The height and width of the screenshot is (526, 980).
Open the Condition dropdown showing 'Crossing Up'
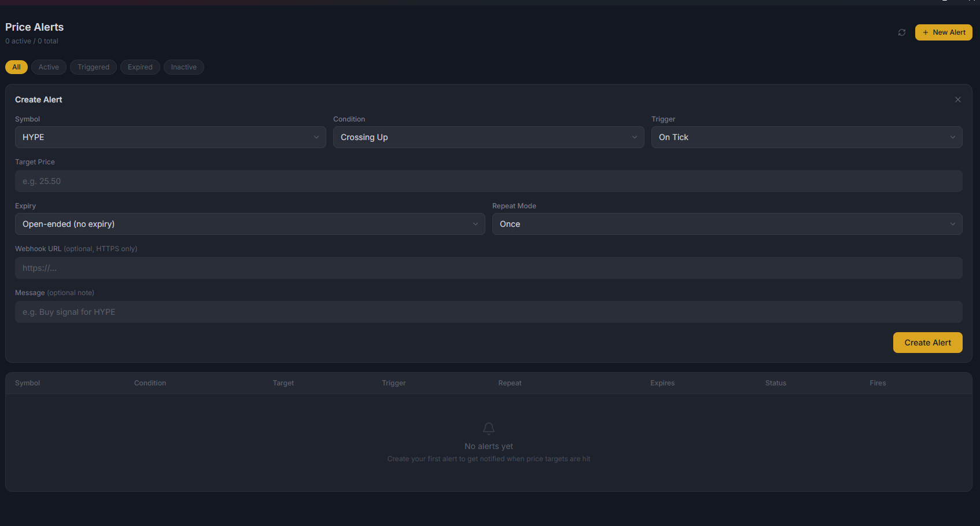point(488,137)
